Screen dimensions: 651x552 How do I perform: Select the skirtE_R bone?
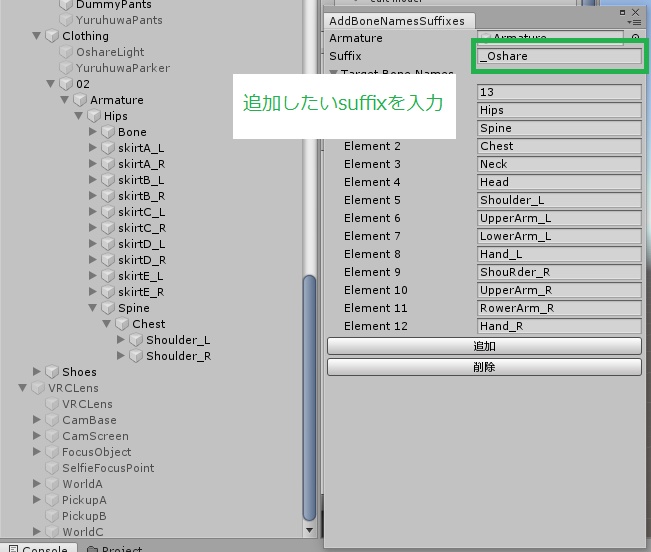click(x=141, y=292)
